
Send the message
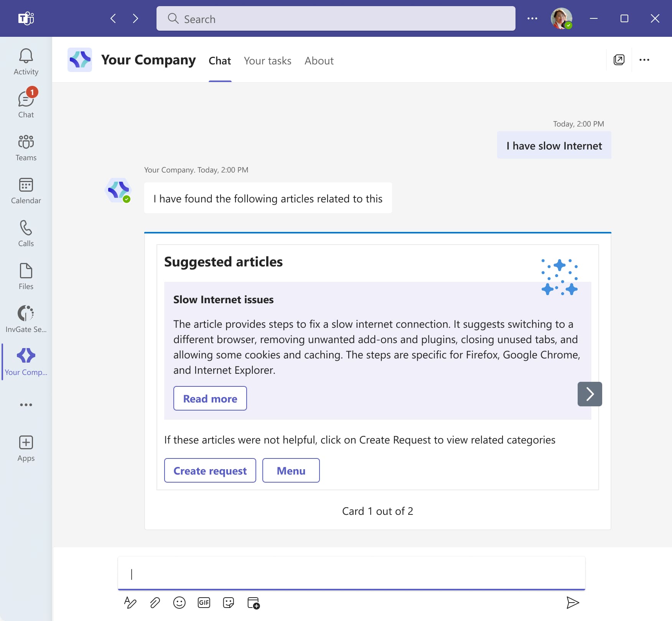(572, 602)
